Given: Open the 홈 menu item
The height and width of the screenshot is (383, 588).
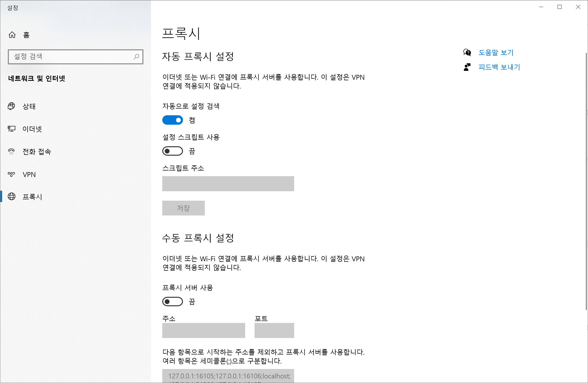Looking at the screenshot, I should coord(26,35).
